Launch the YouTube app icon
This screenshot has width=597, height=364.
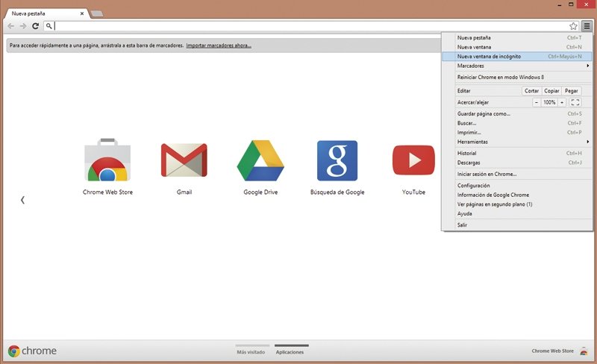[x=413, y=160]
